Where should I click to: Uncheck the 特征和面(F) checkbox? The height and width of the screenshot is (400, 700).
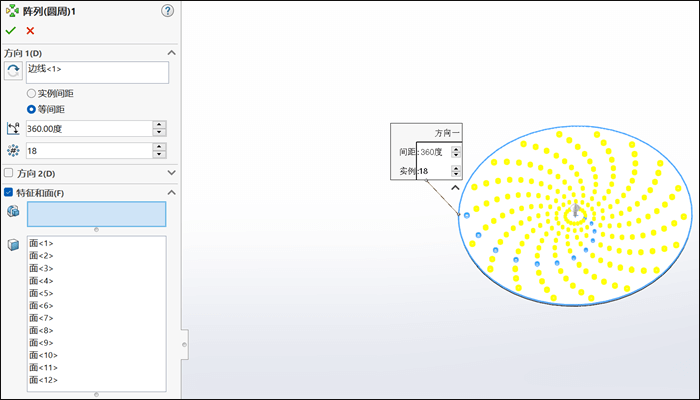pyautogui.click(x=8, y=192)
